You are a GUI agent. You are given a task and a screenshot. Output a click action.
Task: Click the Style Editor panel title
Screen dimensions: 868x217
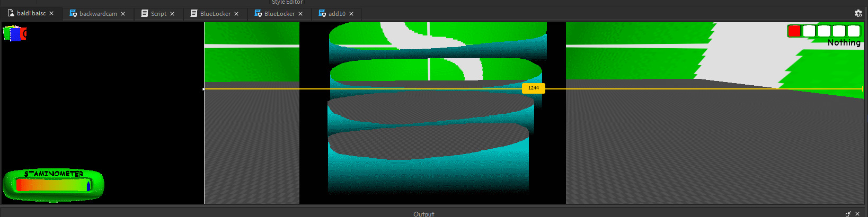click(x=287, y=2)
